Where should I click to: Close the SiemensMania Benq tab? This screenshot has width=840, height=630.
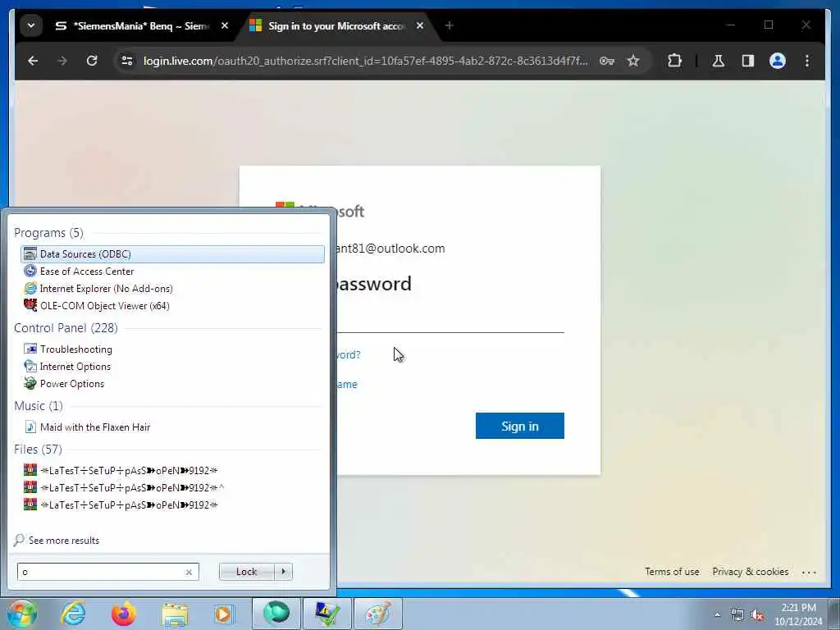pos(225,25)
